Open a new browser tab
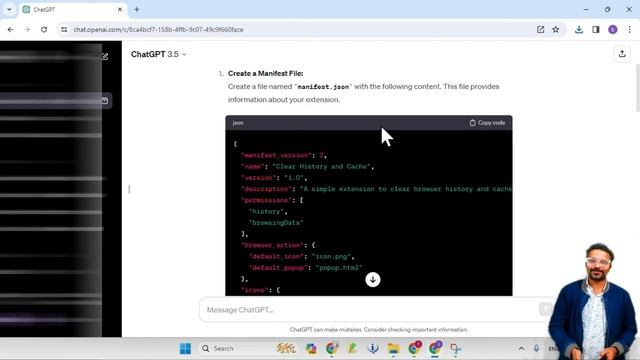The width and height of the screenshot is (640, 360). pos(137,9)
